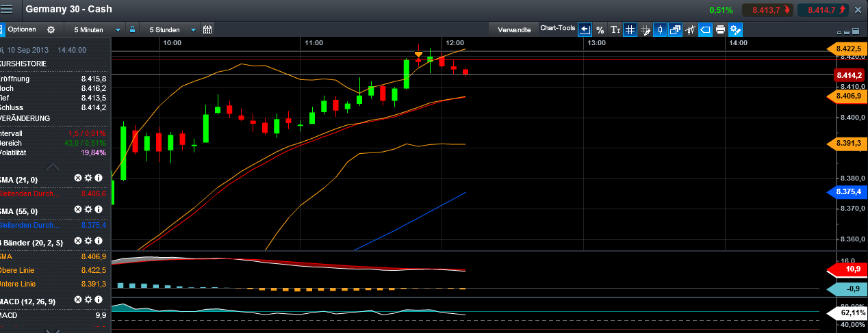Click the 12:00 time axis label
Viewport: 868px width, 333px height.
coord(455,43)
